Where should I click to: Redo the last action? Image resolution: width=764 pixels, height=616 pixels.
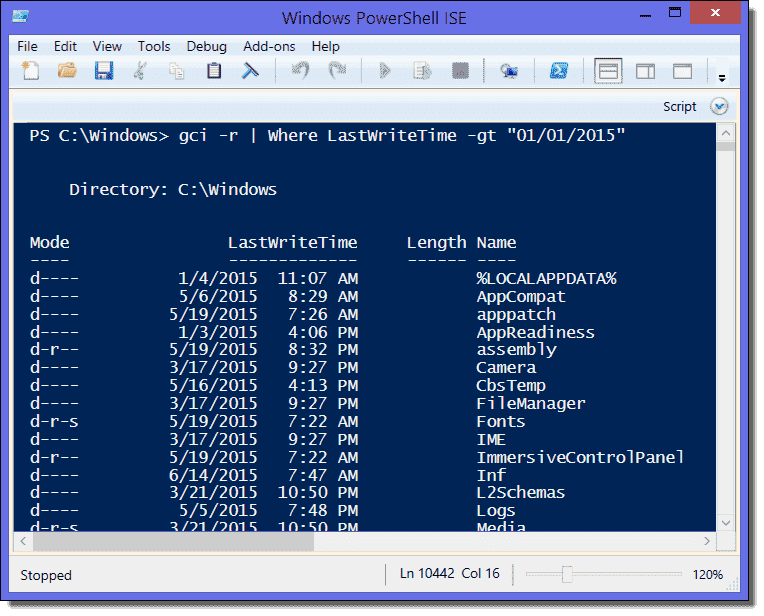337,71
